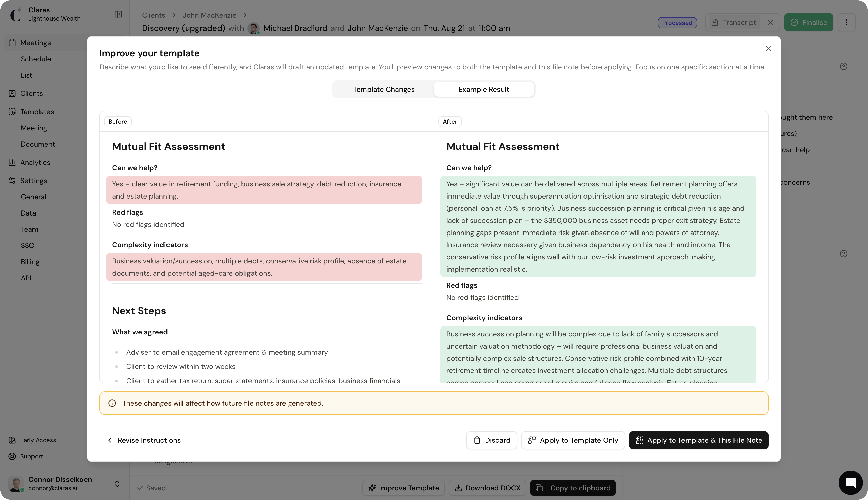The width and height of the screenshot is (868, 500).
Task: Click the green 'Yes – significant value' paragraph
Action: point(598,226)
